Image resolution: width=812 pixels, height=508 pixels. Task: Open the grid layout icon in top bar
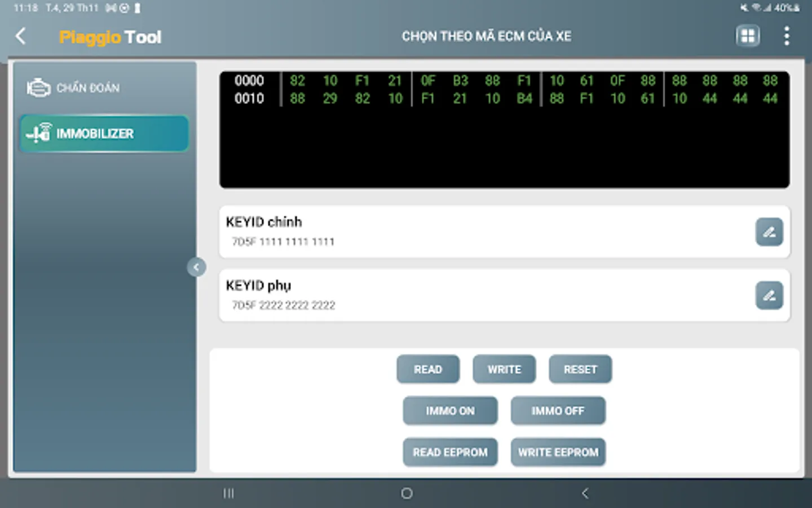[x=747, y=35]
